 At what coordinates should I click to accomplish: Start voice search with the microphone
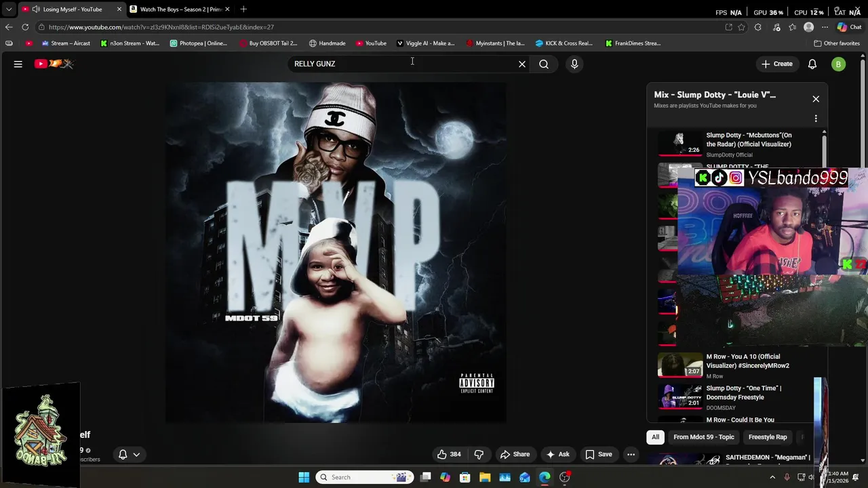574,64
